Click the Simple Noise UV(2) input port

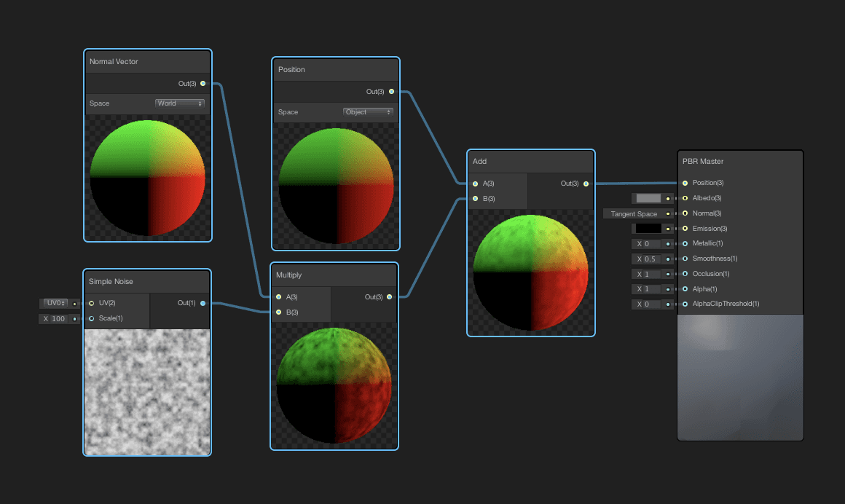(x=92, y=303)
